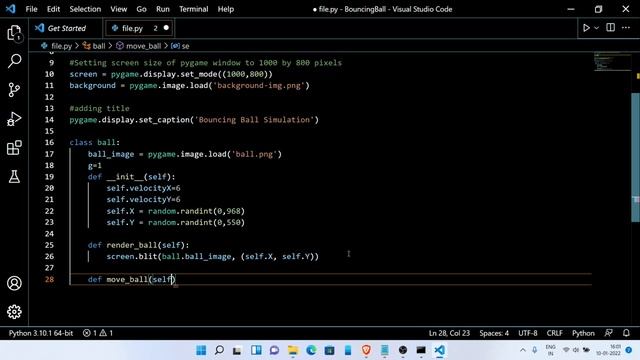Viewport: 640px width, 360px height.
Task: Open the terminal window from taskbar
Action: (421, 350)
